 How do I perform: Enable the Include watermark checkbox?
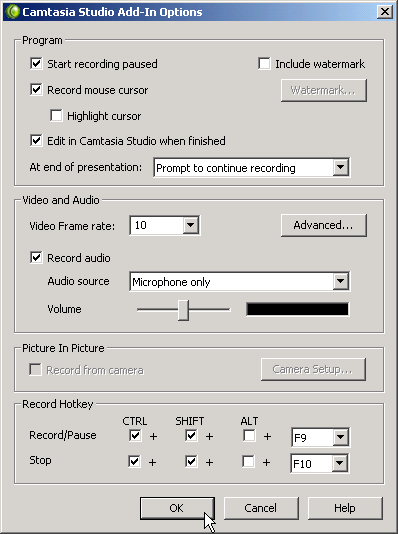tap(264, 63)
